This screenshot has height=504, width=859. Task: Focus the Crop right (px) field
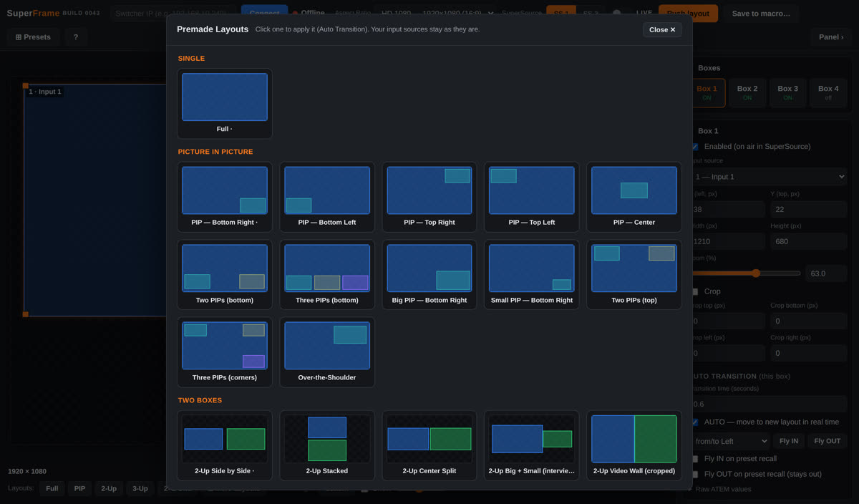pyautogui.click(x=809, y=353)
